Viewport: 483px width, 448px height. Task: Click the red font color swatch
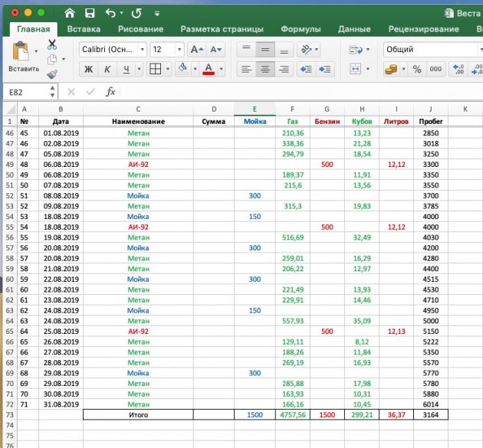(x=208, y=69)
